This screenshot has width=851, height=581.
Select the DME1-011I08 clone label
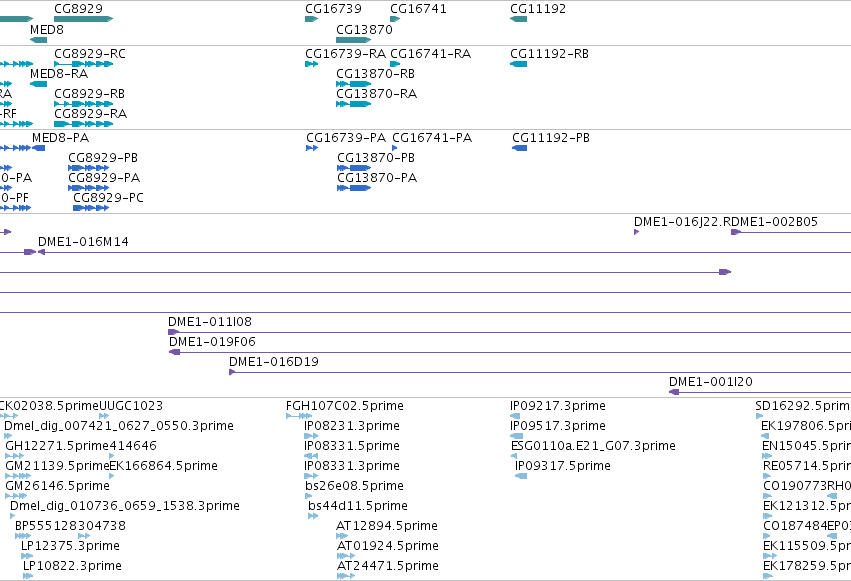(x=210, y=322)
